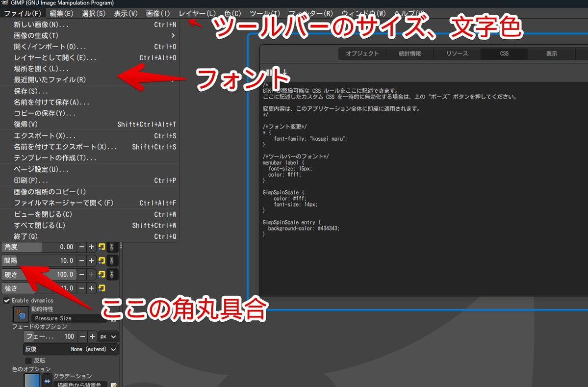The image size is (588, 387).
Task: Decrease 強さ with its minus button
Action: (x=82, y=288)
